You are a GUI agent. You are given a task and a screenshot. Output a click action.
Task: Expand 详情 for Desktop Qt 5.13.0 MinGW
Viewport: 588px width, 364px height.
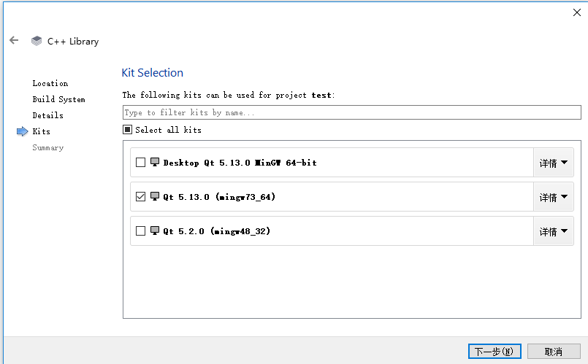tap(553, 163)
